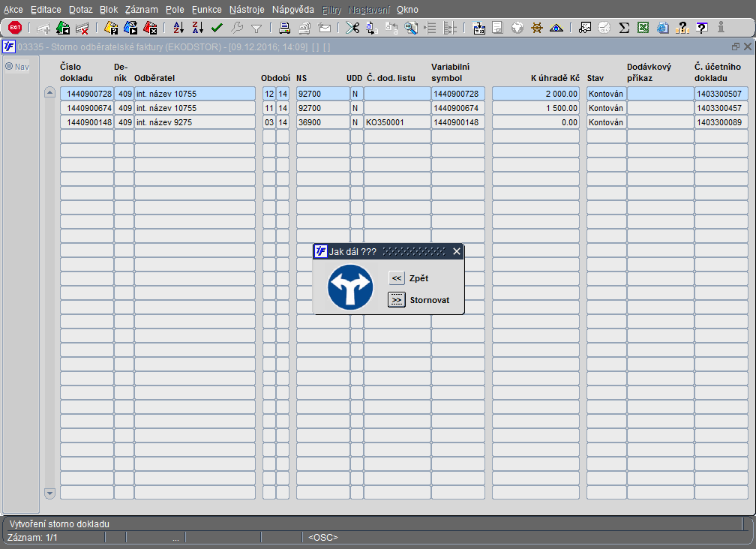Click scroll up arrow of record list
This screenshot has height=549, width=756.
pyautogui.click(x=50, y=93)
